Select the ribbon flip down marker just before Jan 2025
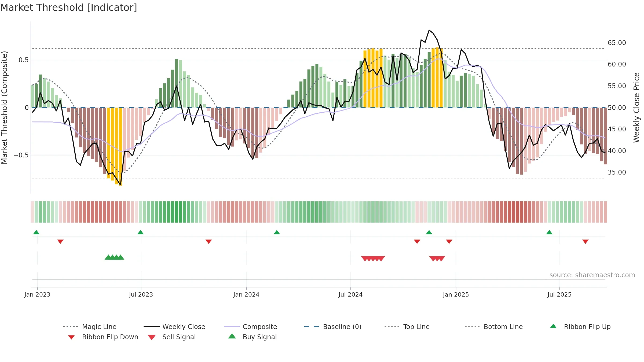Image resolution: width=644 pixels, height=362 pixels. tap(449, 242)
